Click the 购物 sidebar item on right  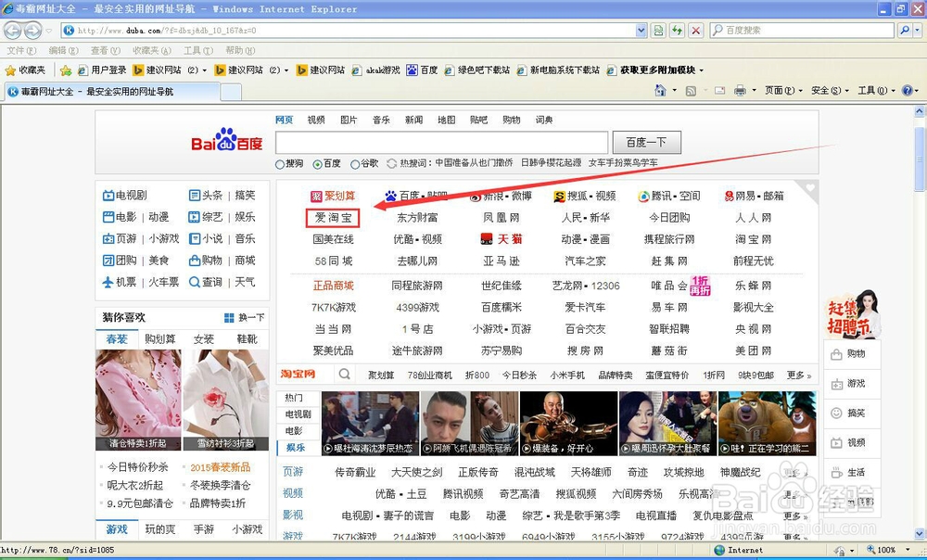point(851,353)
